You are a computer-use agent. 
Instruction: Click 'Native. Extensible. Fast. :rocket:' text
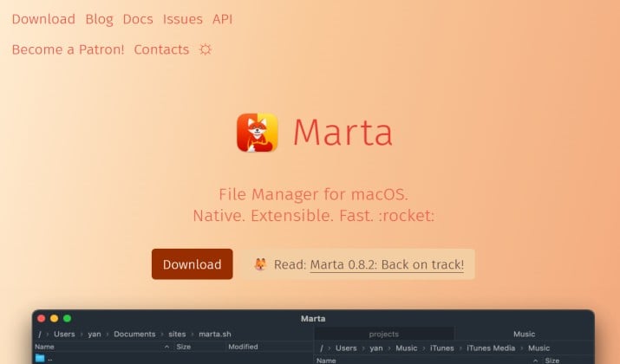point(313,216)
